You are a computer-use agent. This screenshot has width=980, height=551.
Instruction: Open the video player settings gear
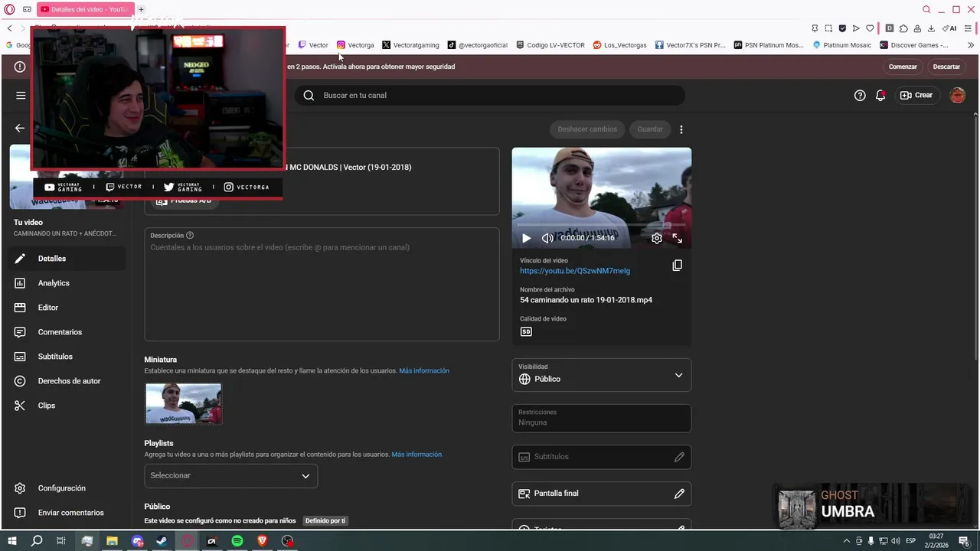click(x=657, y=238)
